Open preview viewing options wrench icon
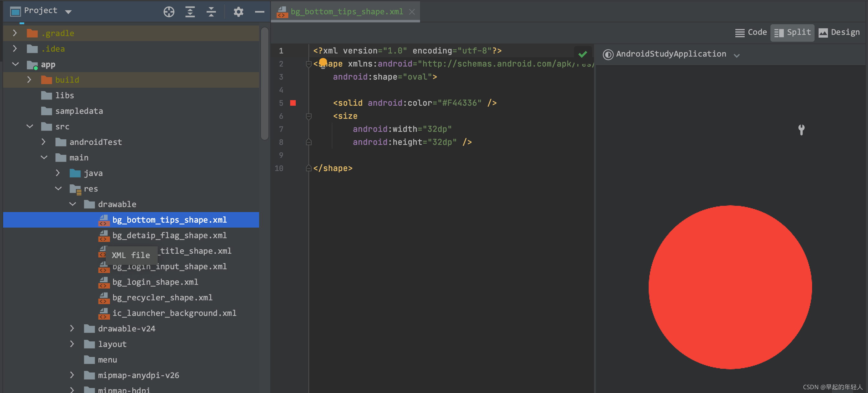The width and height of the screenshot is (868, 393). coord(801,130)
